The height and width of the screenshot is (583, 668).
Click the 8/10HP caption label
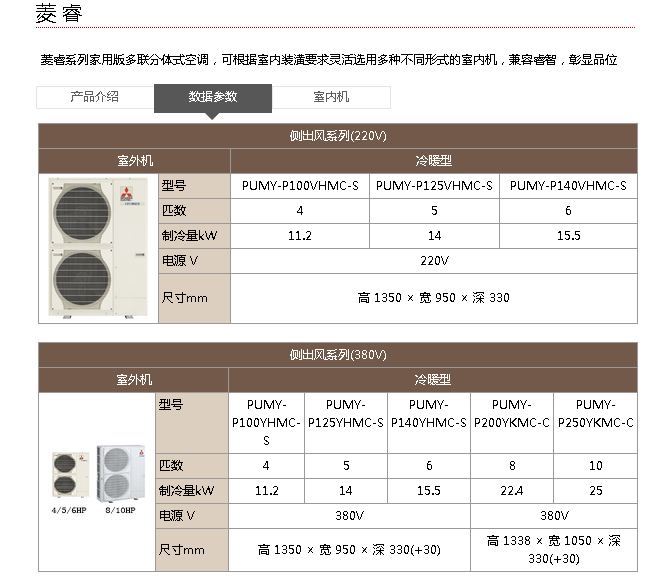pyautogui.click(x=121, y=510)
